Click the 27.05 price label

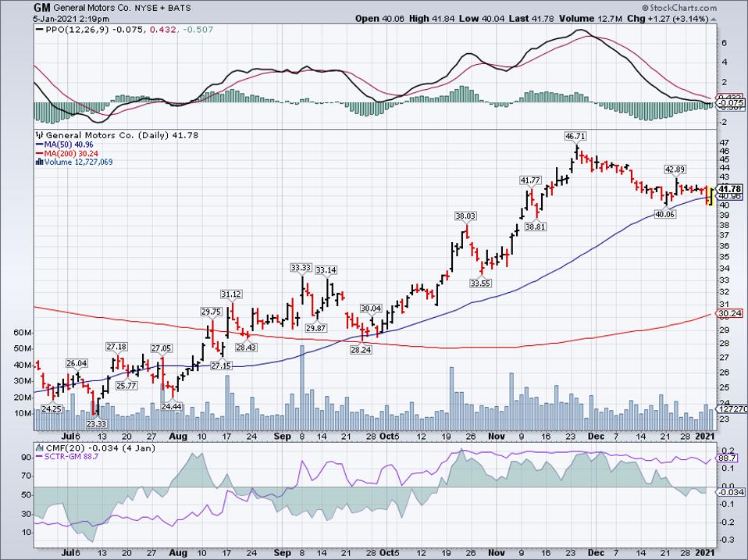tap(162, 348)
